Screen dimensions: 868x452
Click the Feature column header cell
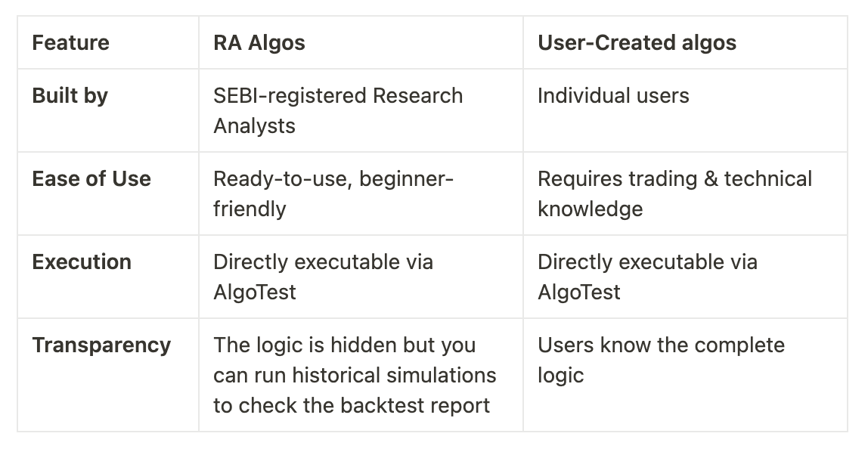70,43
